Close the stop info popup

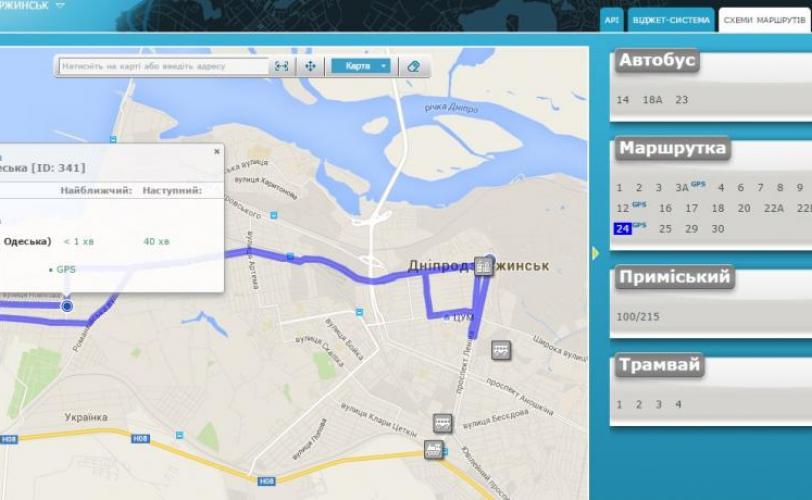click(x=216, y=152)
